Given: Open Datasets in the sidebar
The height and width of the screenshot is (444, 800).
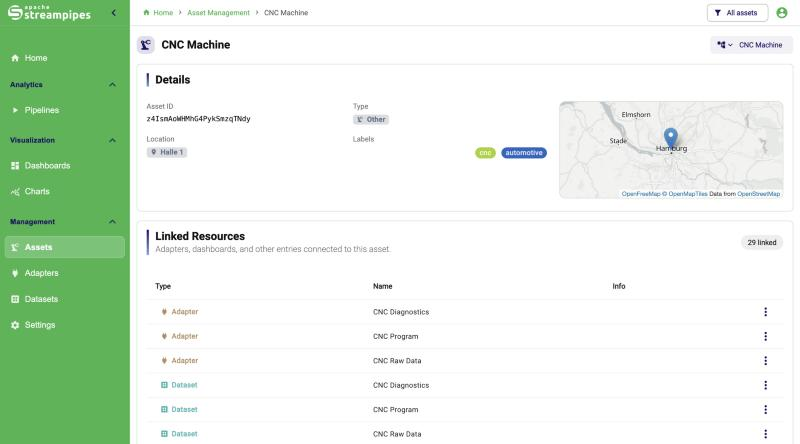Looking at the screenshot, I should [65, 299].
